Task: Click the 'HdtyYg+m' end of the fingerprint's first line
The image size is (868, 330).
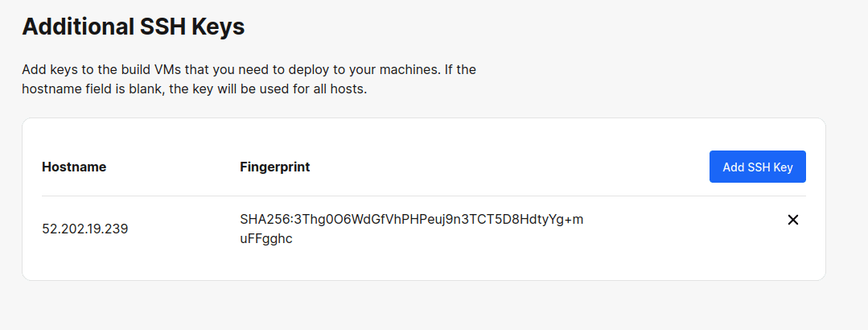Action: 557,219
